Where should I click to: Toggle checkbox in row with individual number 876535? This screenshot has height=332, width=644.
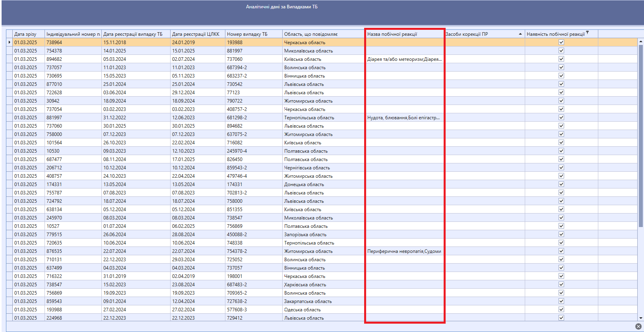point(561,251)
